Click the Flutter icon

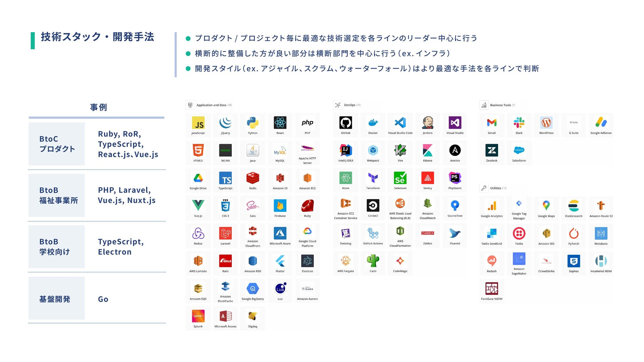coord(280,261)
